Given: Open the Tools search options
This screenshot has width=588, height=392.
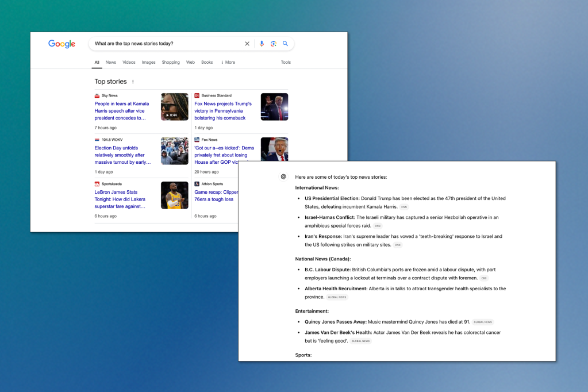Looking at the screenshot, I should click(x=286, y=62).
